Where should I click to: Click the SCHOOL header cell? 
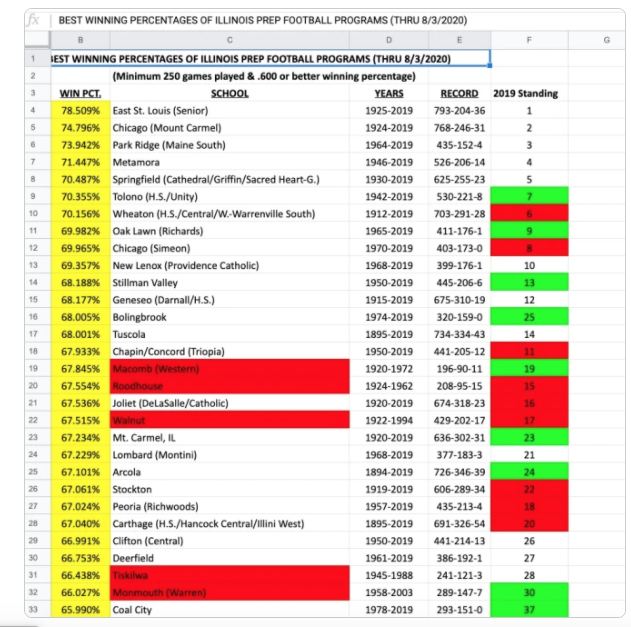pos(229,93)
